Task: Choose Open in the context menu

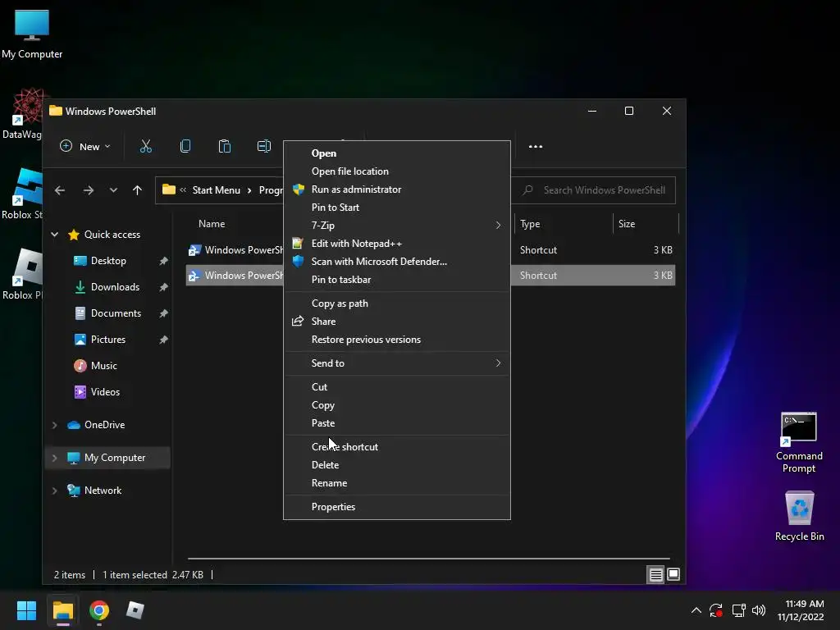Action: (396, 153)
